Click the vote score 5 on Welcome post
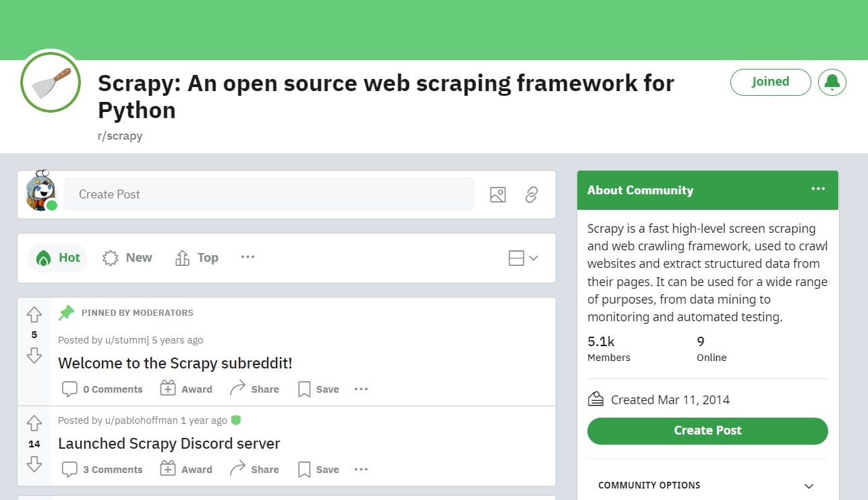The width and height of the screenshot is (868, 500). pos(34,335)
